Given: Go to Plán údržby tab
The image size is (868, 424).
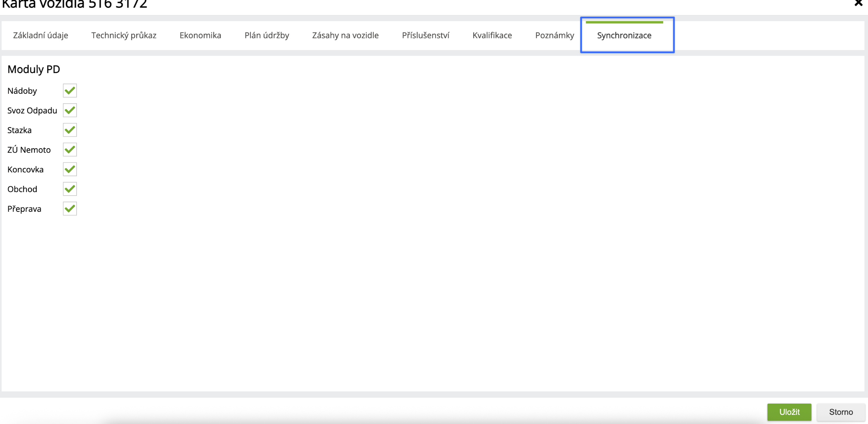Looking at the screenshot, I should tap(267, 35).
